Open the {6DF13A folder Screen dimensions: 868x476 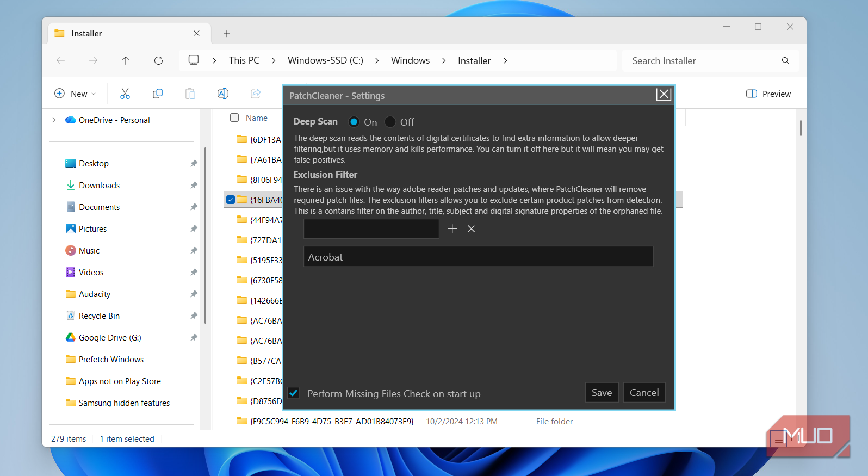[259, 139]
